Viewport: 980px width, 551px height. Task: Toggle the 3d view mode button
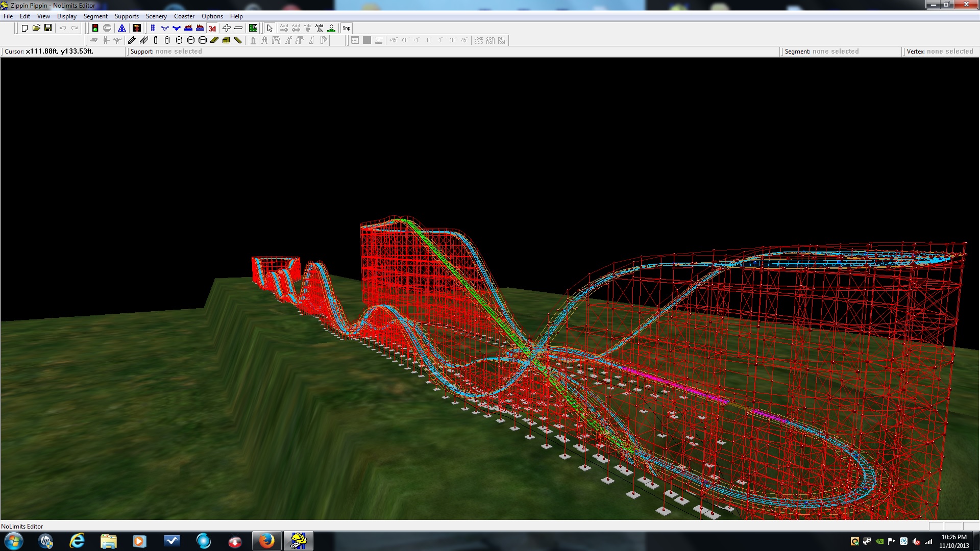tap(212, 28)
